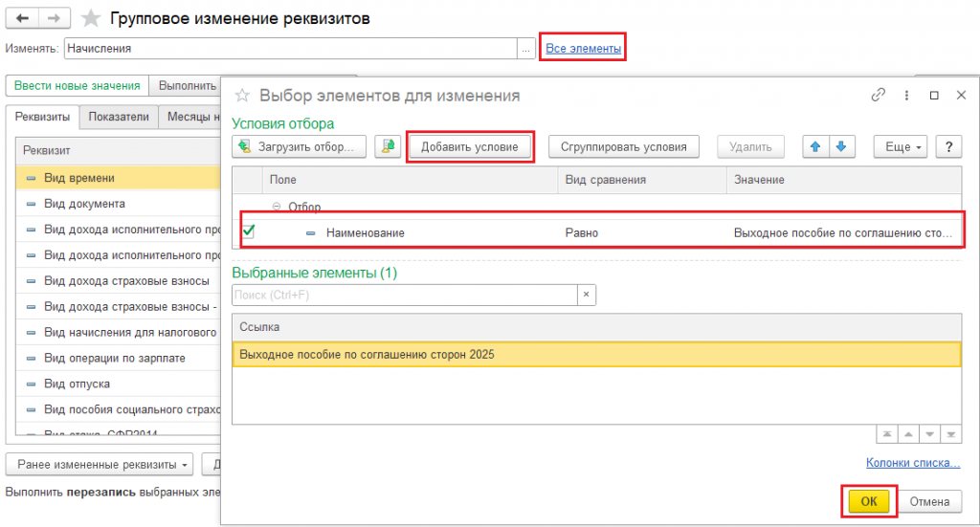
Task: Open the Еще dropdown menu
Action: pos(901,146)
